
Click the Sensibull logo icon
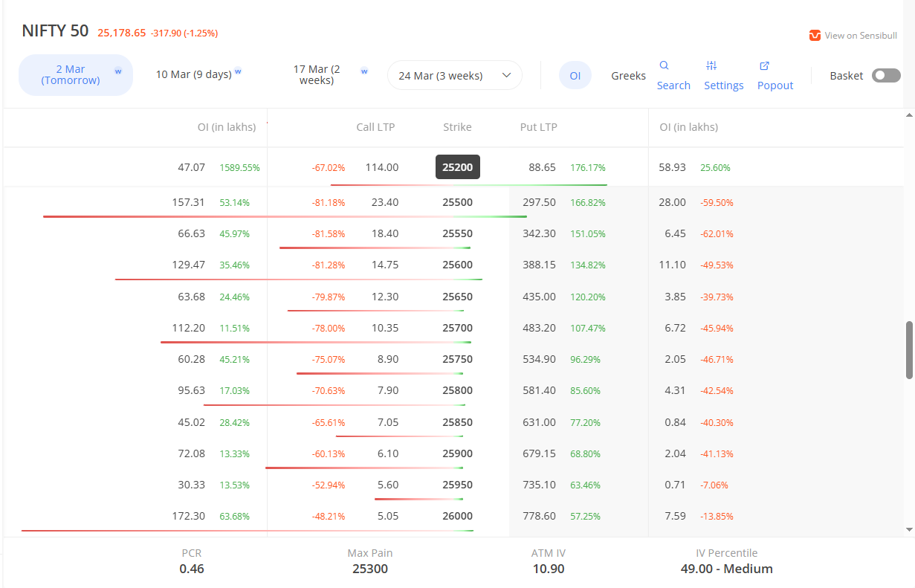point(815,36)
